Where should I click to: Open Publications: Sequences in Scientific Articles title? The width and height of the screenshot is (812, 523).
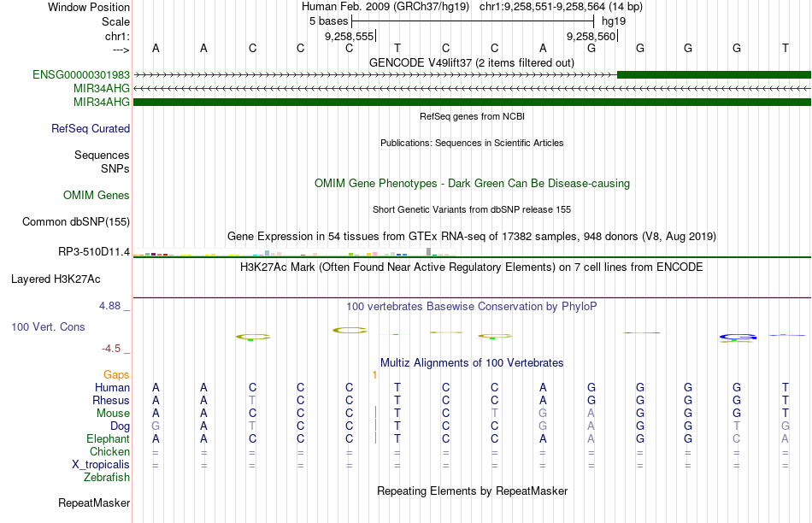(x=472, y=143)
